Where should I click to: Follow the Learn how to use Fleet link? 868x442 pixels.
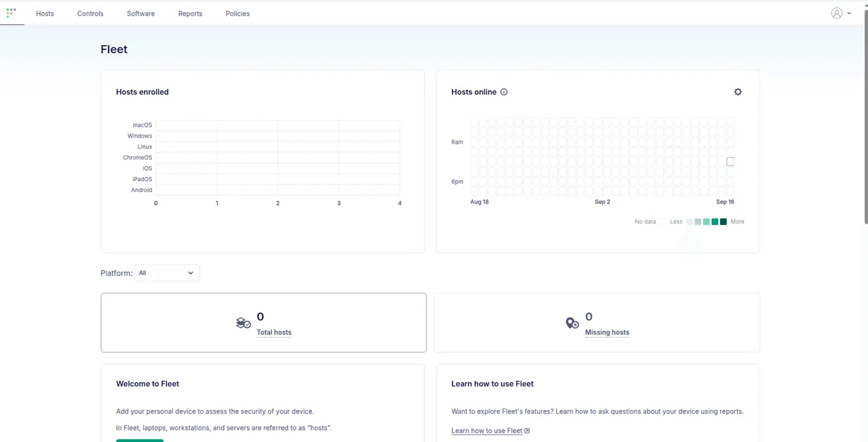pos(487,430)
